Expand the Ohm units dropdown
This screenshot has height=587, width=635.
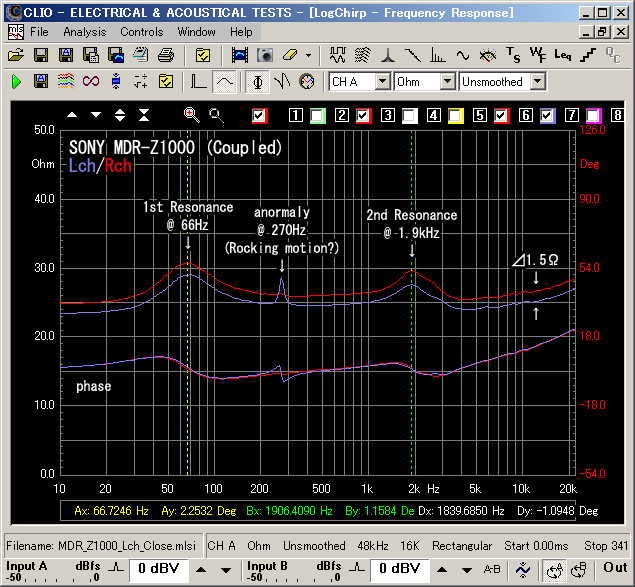pos(447,82)
